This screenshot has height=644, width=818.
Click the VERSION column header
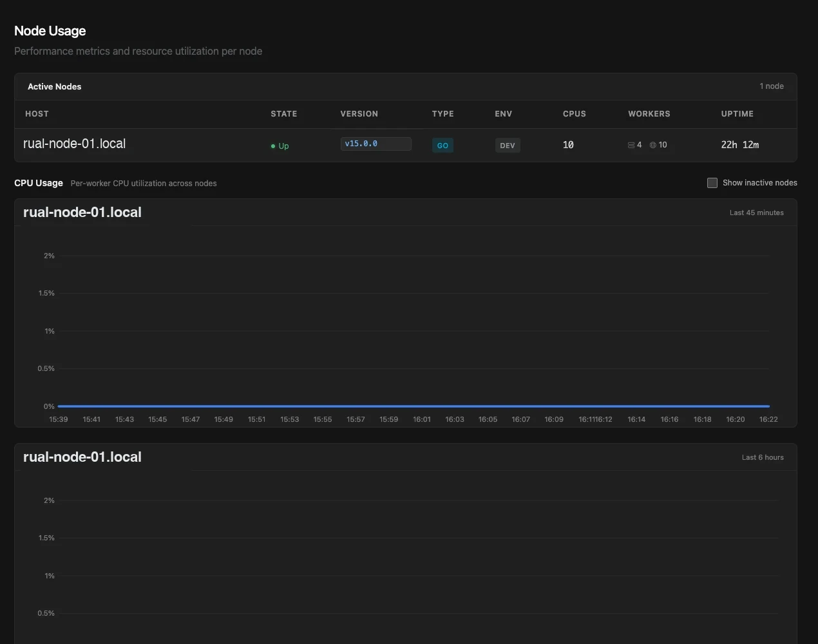click(x=359, y=114)
